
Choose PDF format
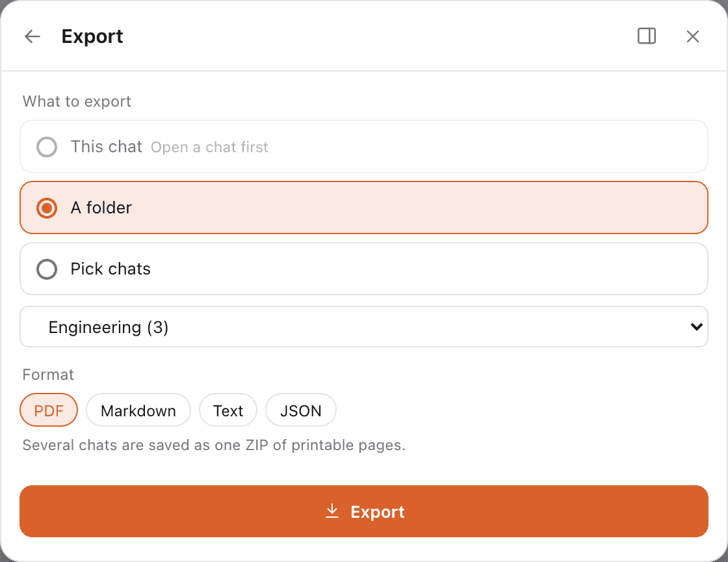tap(49, 410)
